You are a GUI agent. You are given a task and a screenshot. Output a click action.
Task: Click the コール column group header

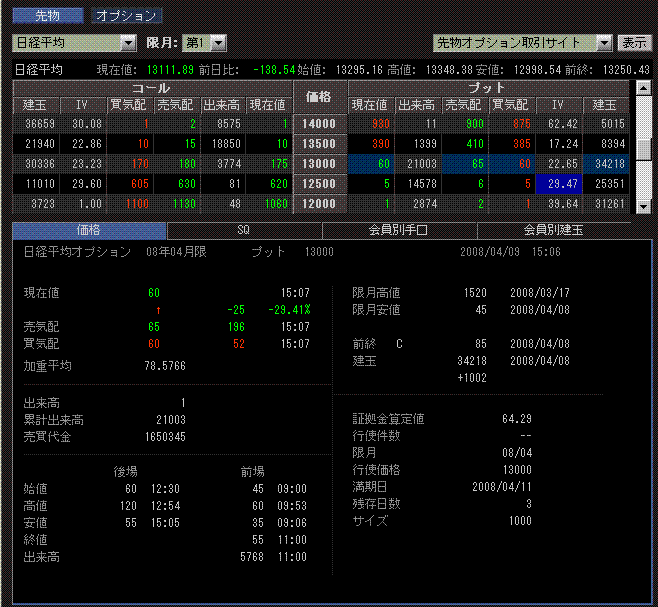[150, 88]
